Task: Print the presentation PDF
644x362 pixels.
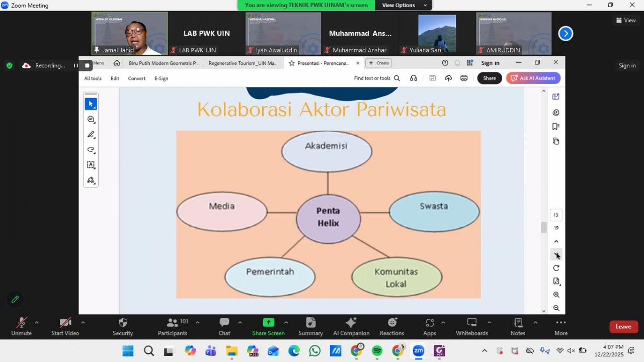Action: (x=464, y=78)
